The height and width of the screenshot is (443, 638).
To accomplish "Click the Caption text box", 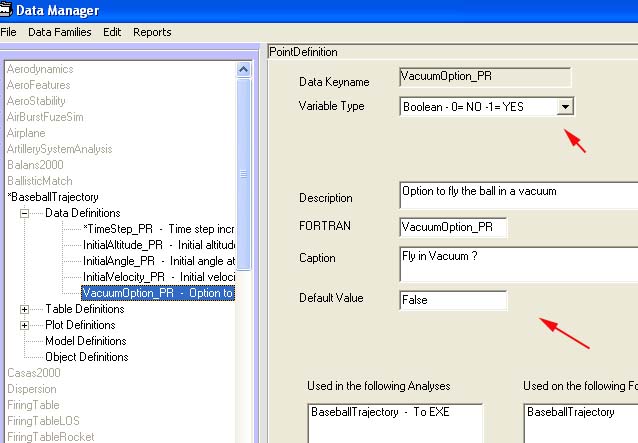I will (x=519, y=264).
